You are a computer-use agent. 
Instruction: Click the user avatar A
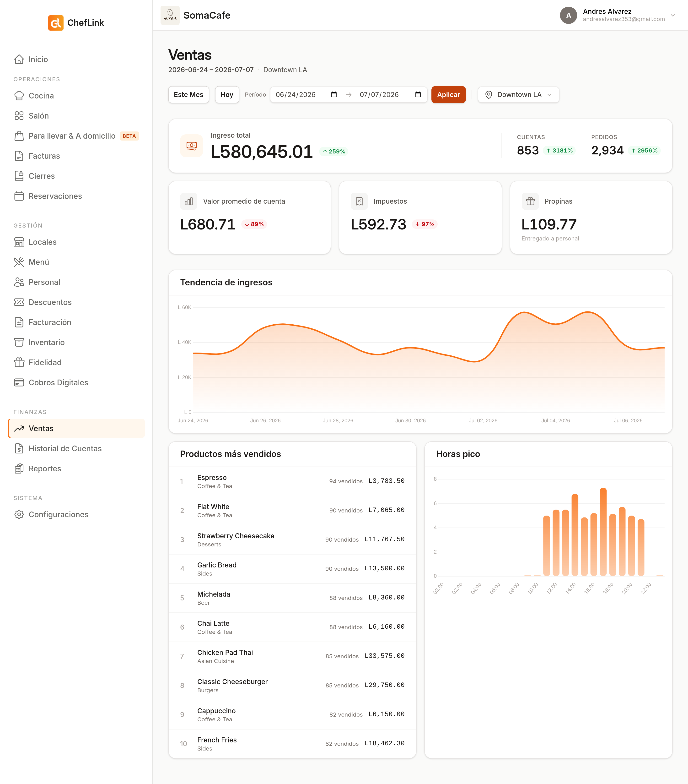tap(568, 15)
